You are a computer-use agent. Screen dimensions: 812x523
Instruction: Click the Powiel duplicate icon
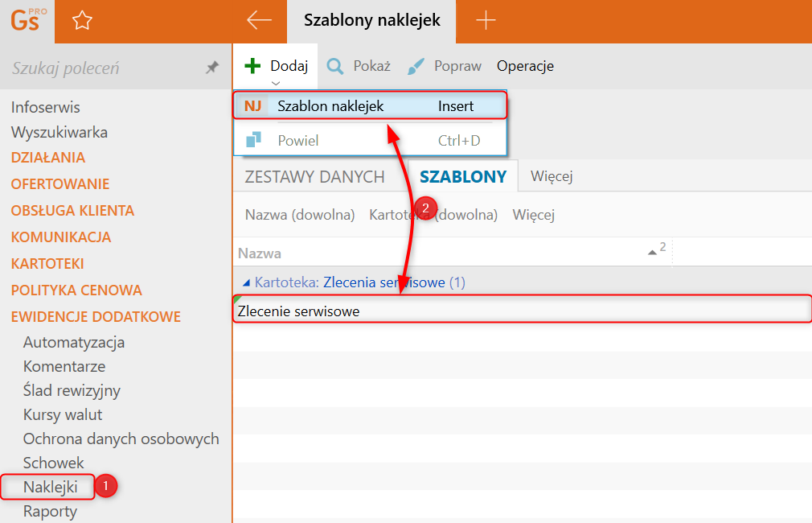[x=254, y=140]
